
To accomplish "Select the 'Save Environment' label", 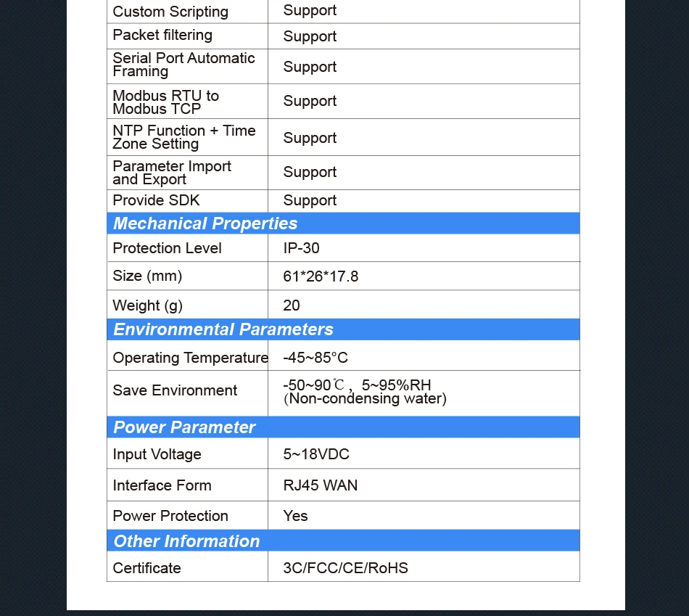I will click(175, 390).
